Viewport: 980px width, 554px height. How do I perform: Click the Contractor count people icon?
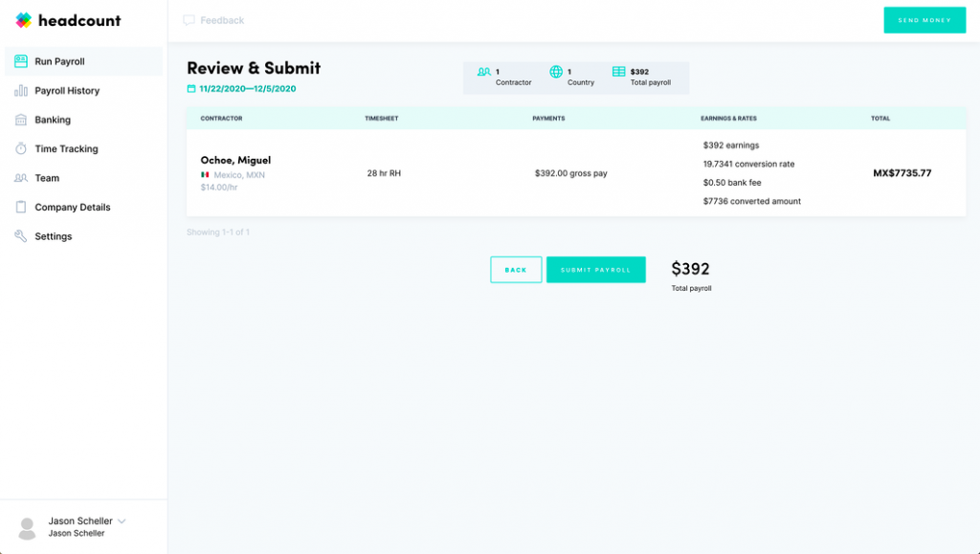(x=486, y=72)
